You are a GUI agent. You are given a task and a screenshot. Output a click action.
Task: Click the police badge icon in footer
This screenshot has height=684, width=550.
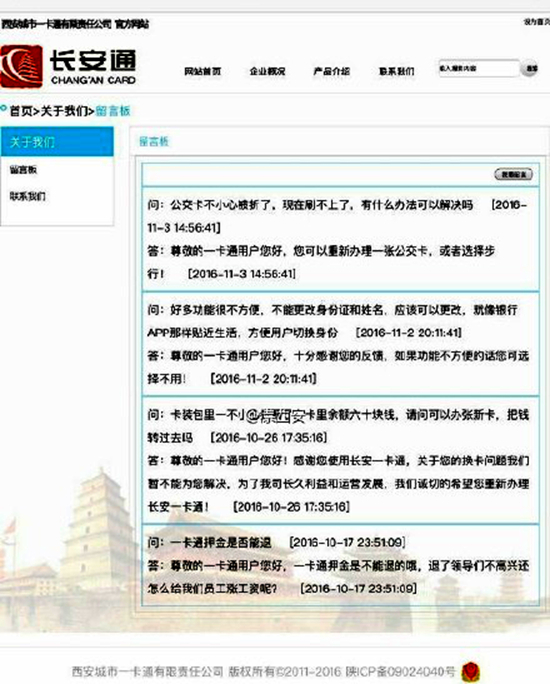[471, 671]
